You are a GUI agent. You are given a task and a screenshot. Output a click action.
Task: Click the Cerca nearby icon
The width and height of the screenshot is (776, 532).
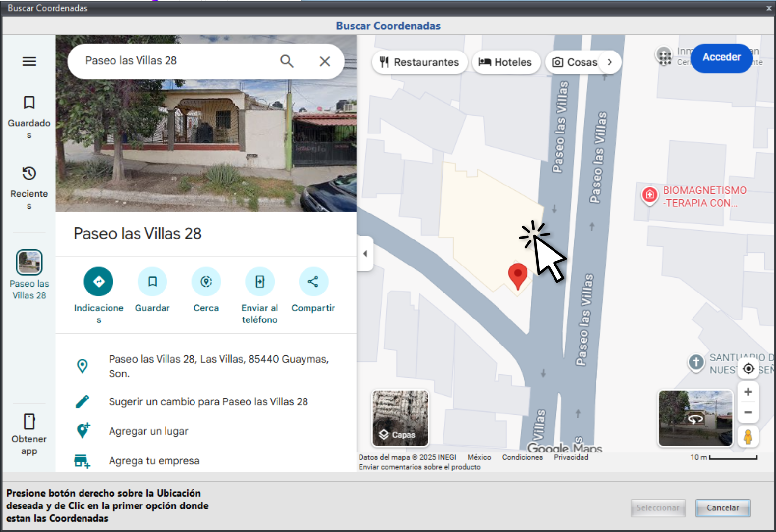[206, 282]
